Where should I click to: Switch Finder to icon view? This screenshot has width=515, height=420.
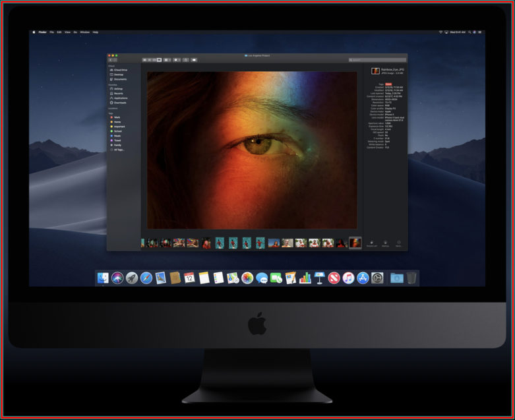[x=144, y=60]
